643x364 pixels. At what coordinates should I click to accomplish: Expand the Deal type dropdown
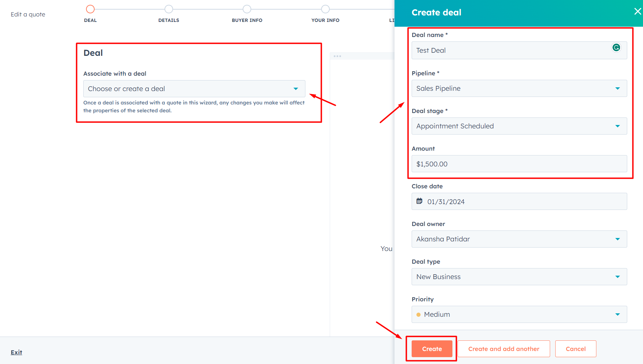(x=519, y=277)
